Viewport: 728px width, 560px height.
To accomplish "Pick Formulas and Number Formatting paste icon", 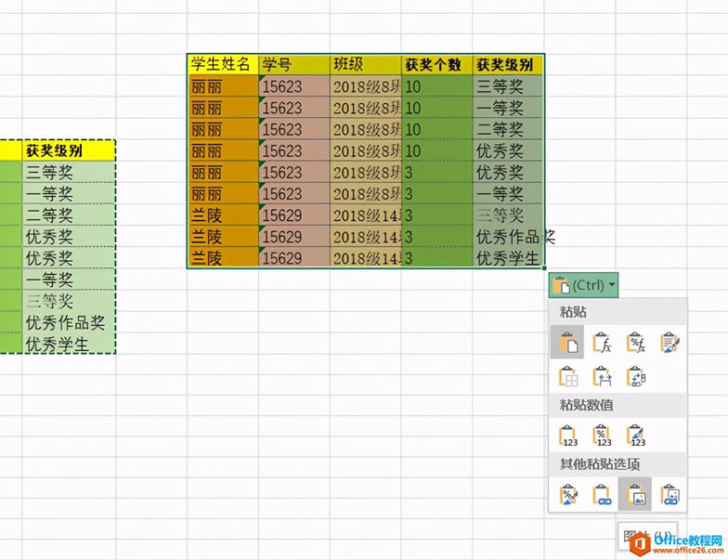I will click(x=635, y=342).
